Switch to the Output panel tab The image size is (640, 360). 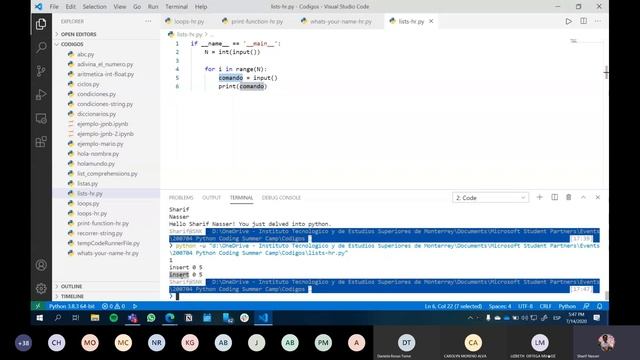[x=211, y=198]
